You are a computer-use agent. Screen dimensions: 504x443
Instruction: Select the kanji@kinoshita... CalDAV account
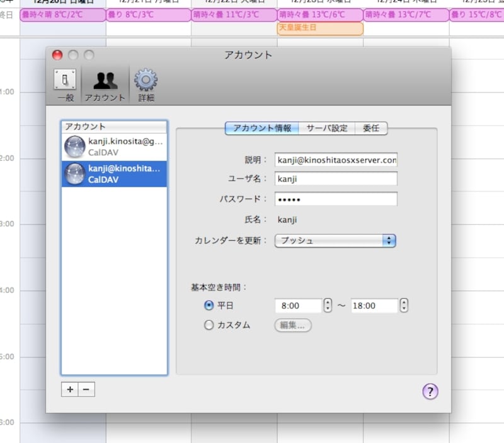(114, 174)
